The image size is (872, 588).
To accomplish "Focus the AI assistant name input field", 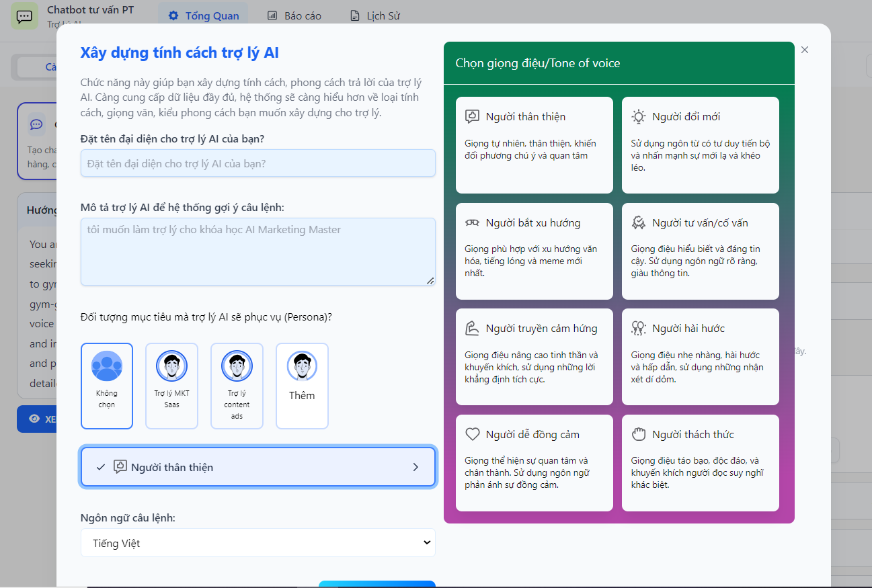I will 257,163.
